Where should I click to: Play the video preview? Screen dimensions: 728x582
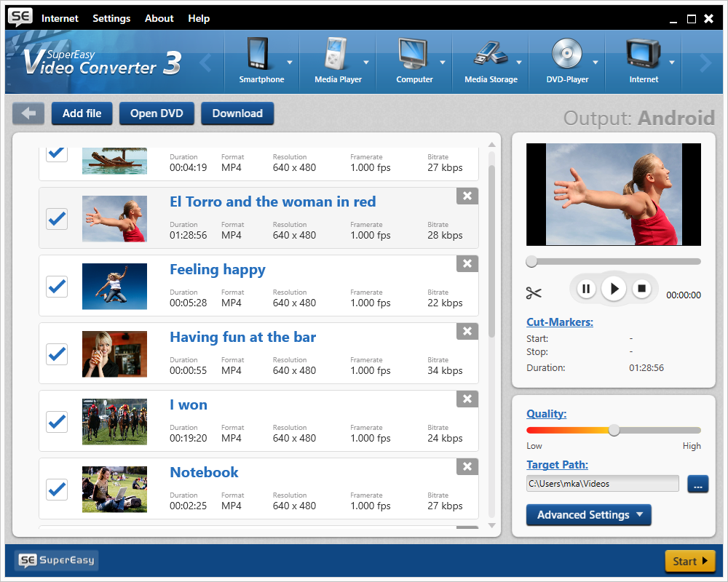tap(614, 289)
